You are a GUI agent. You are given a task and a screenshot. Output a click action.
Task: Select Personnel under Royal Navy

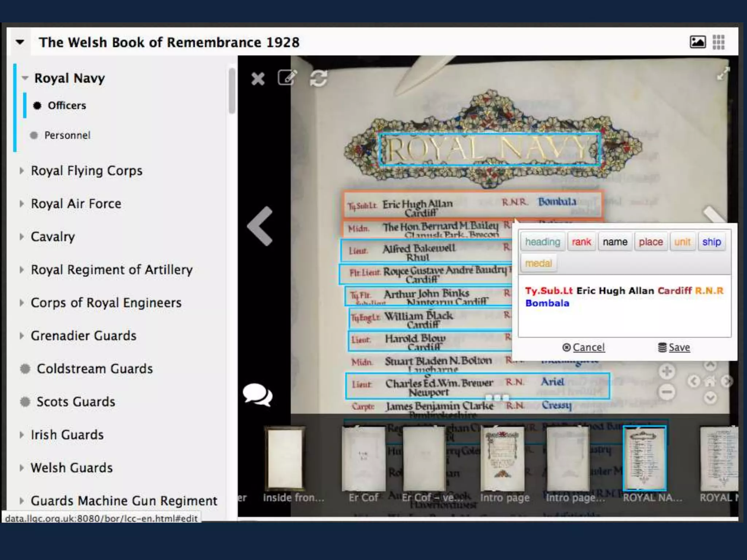pyautogui.click(x=67, y=135)
